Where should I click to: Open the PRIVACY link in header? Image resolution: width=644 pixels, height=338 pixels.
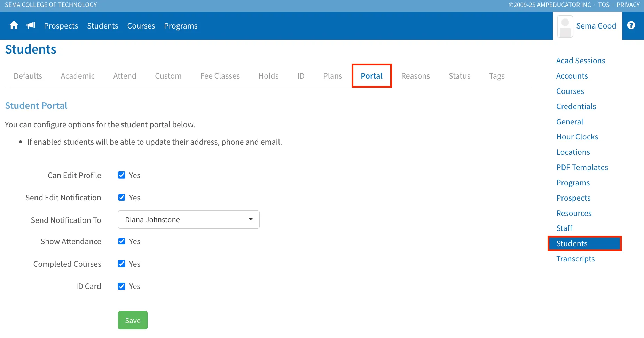click(x=628, y=5)
